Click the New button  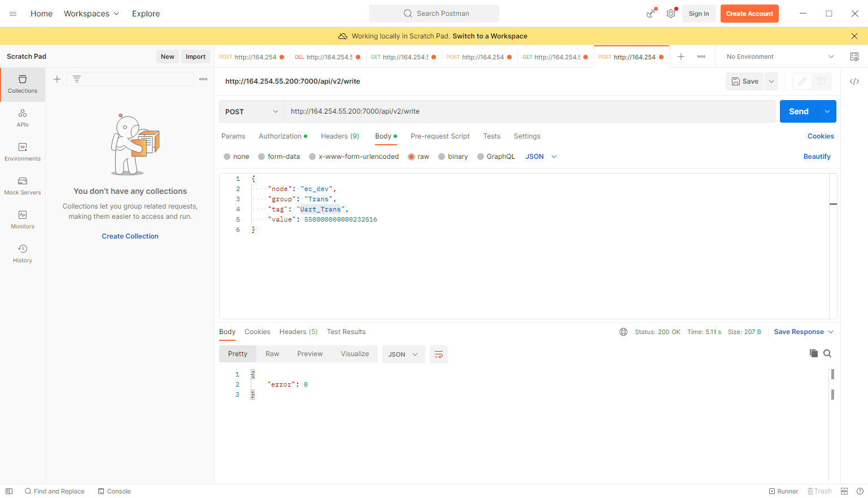point(167,57)
